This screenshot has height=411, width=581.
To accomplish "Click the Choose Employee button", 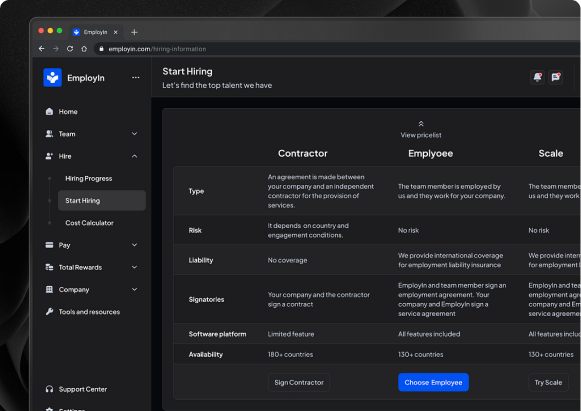I will click(x=433, y=382).
